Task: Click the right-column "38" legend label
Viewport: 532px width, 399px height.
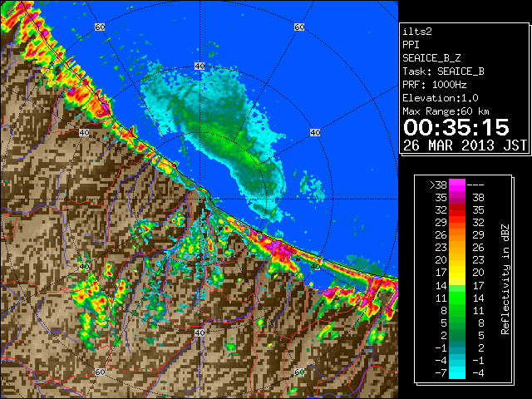Action: click(478, 198)
